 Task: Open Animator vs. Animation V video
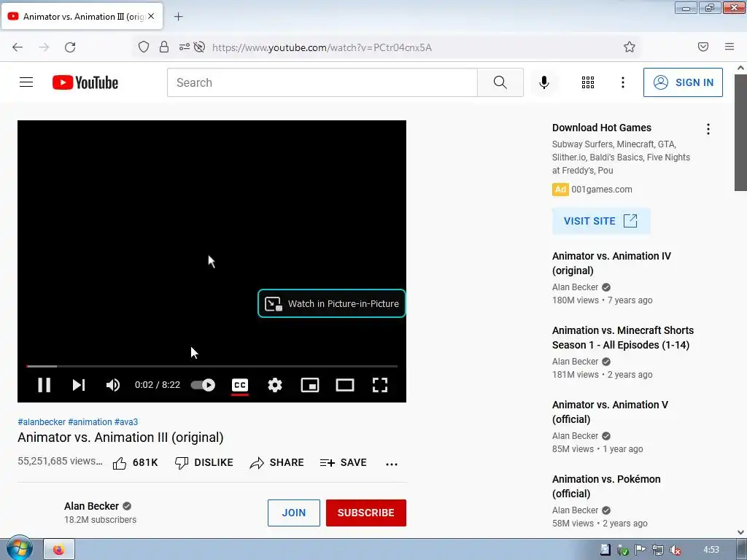[x=611, y=412]
